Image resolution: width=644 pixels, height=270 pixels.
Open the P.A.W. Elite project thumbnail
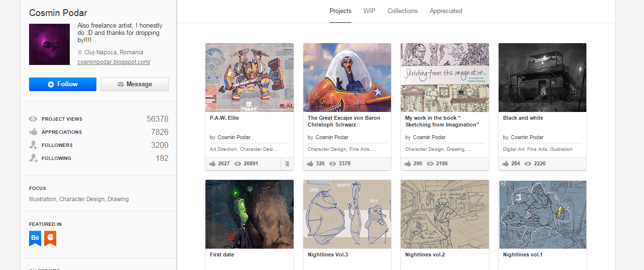point(249,78)
